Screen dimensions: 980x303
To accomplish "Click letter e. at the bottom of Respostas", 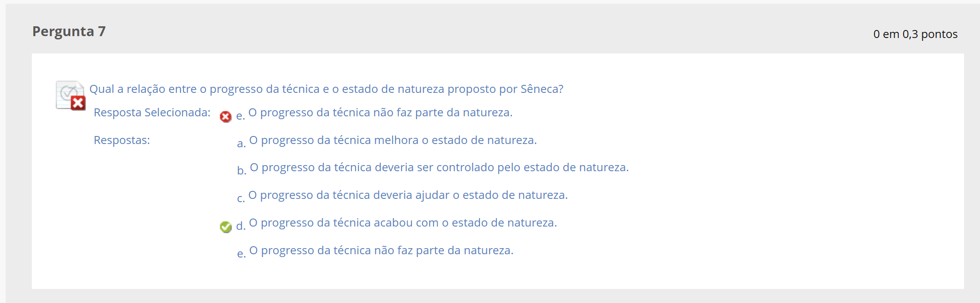I will point(241,254).
